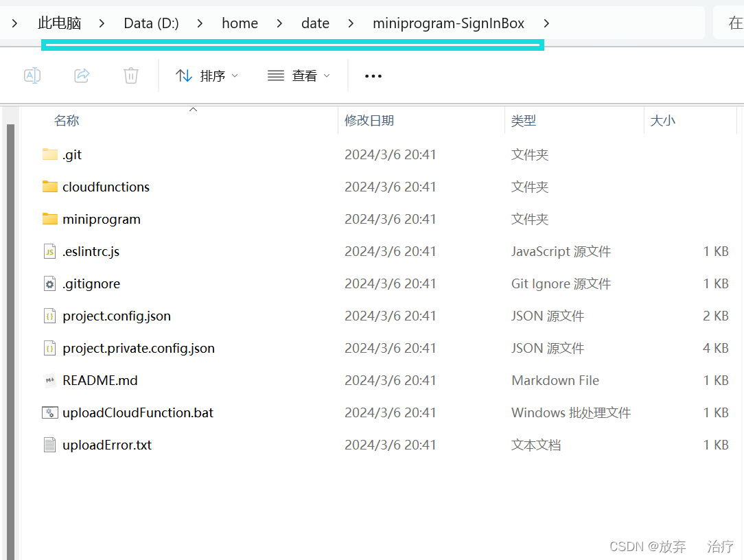
Task: Go to the home folder in breadcrumb
Action: (x=240, y=23)
